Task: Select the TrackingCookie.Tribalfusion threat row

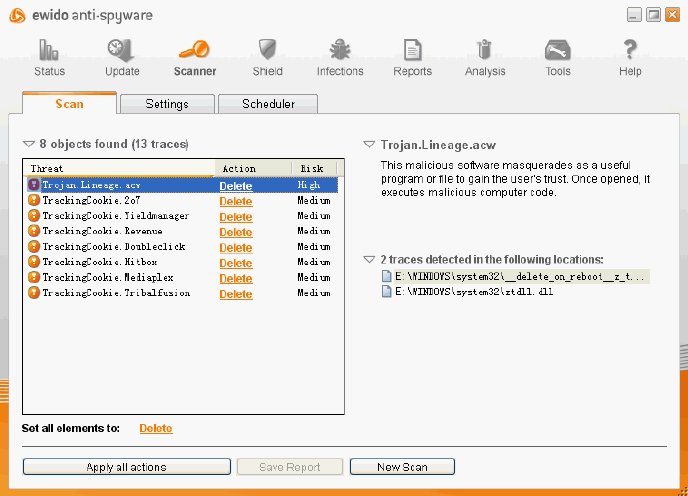Action: pos(116,293)
